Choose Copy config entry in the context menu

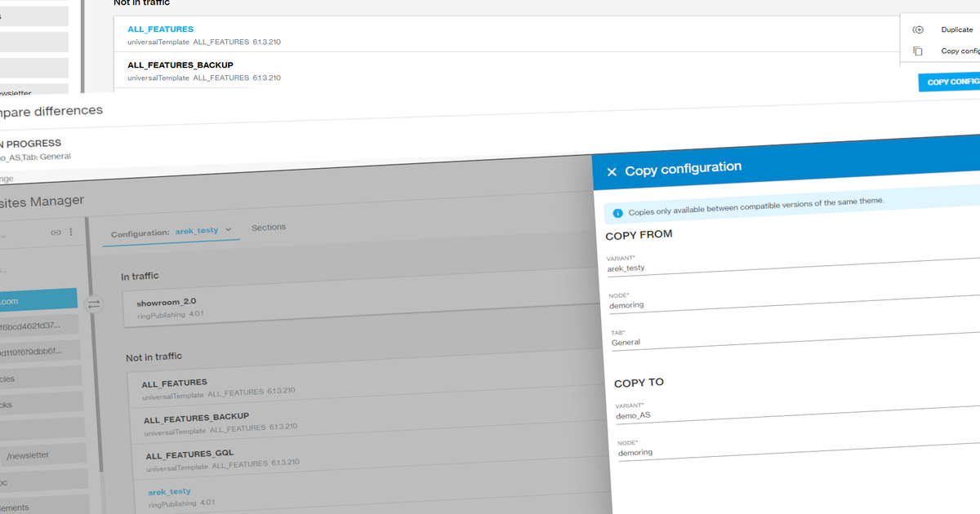click(960, 51)
